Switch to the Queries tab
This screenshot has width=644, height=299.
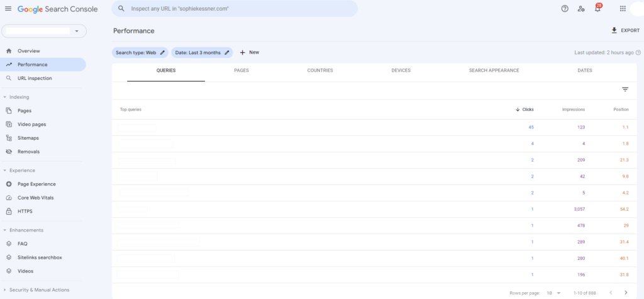pyautogui.click(x=166, y=71)
